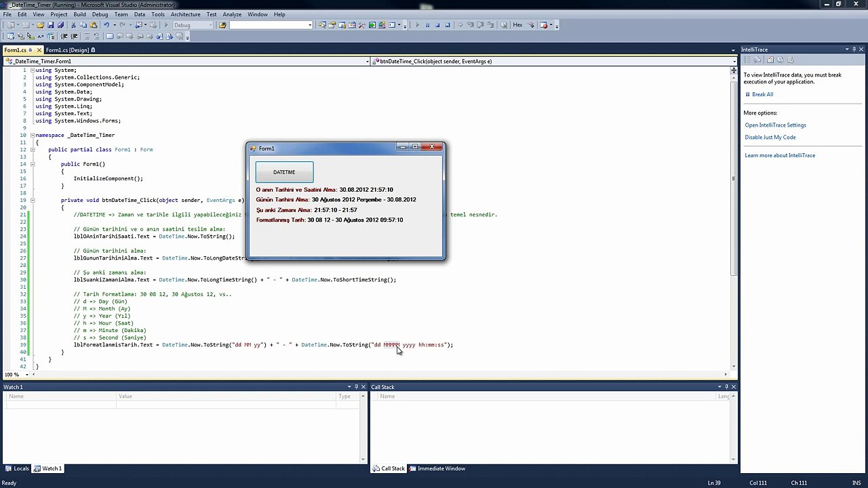This screenshot has height=488, width=868.
Task: Close the Form1.cs editor tab
Action: (x=39, y=50)
